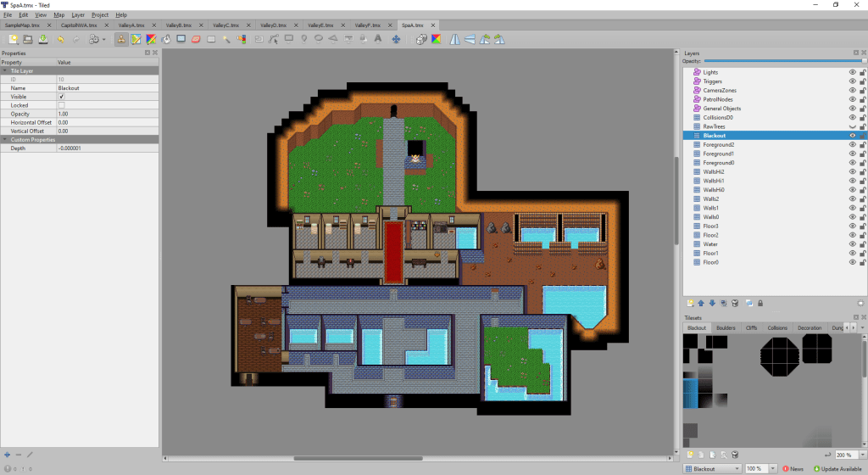Uncheck the Visible property checkbox
This screenshot has height=475, width=868.
[61, 97]
